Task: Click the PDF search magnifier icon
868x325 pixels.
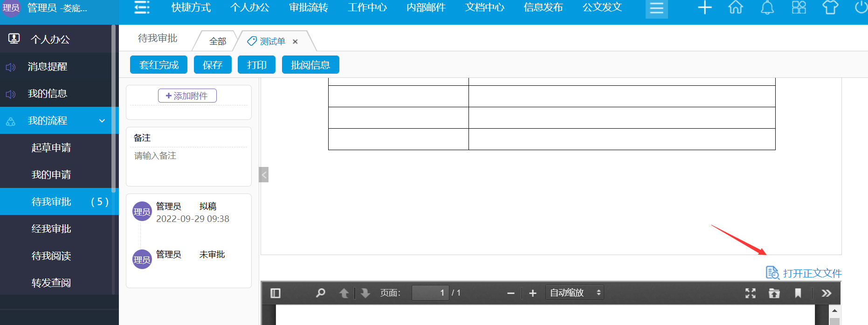Action: (x=320, y=293)
